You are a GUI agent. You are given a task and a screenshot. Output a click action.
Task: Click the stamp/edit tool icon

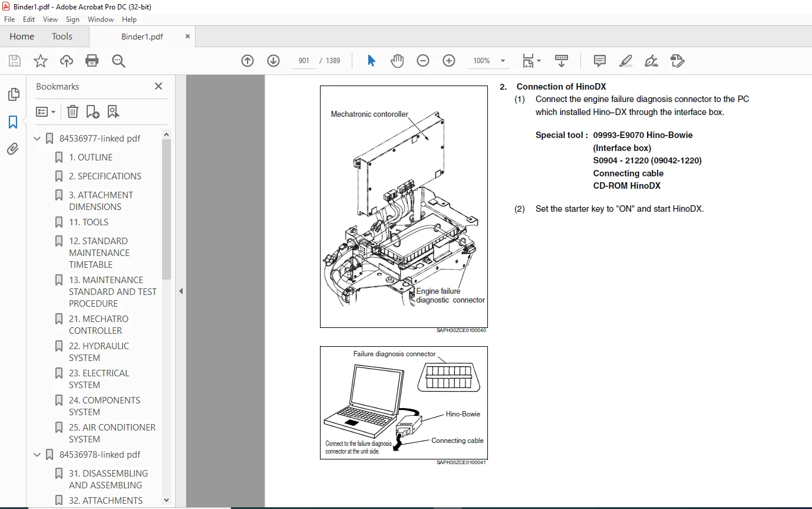coord(678,61)
